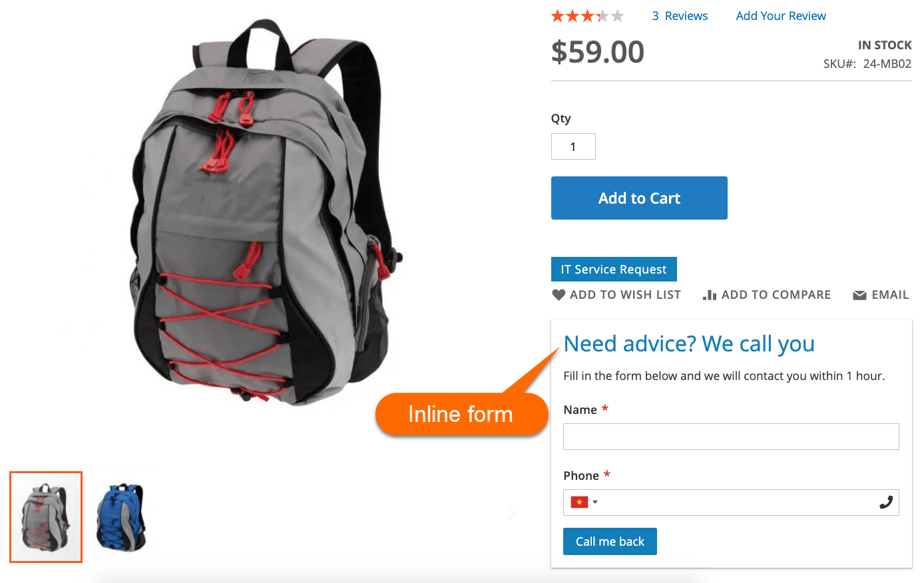Click the phone handset icon in field
Screen dimensions: 924x583
[x=886, y=502]
